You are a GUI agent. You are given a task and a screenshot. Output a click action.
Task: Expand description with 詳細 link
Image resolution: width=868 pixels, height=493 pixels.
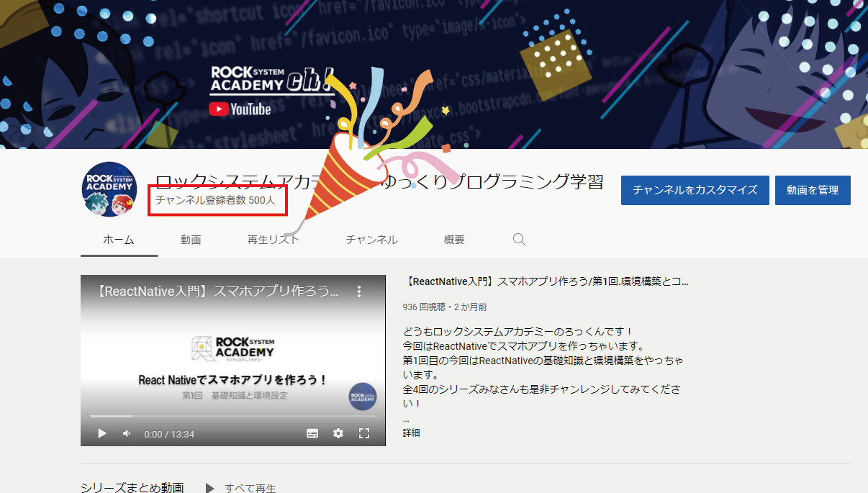(x=411, y=433)
